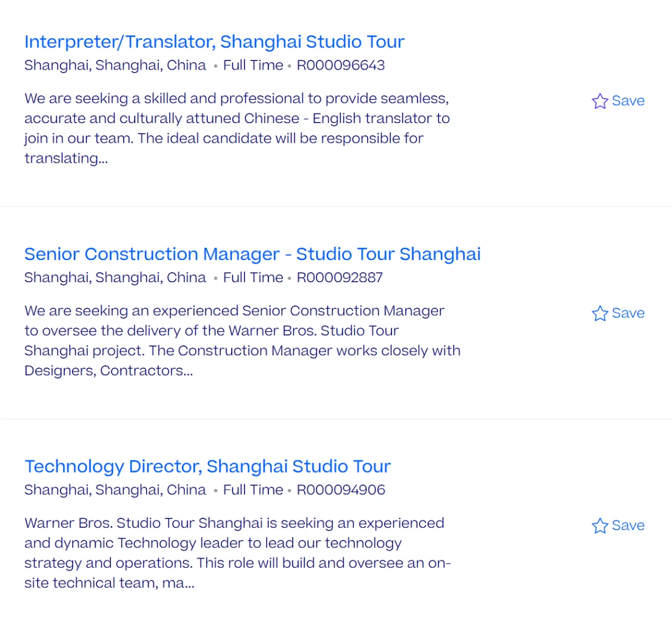
Task: Click the Interpreter/Translator job description text
Action: (237, 128)
